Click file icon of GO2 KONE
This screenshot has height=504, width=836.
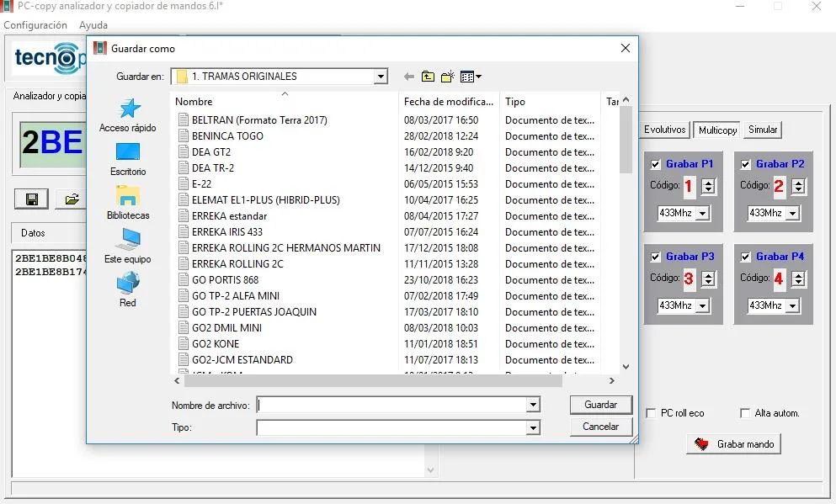pos(184,343)
